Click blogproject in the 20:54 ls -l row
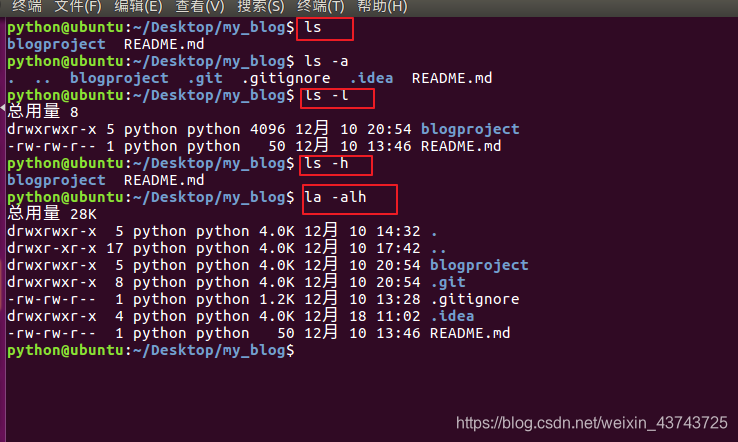Screen dimensions: 738x442 coord(470,129)
